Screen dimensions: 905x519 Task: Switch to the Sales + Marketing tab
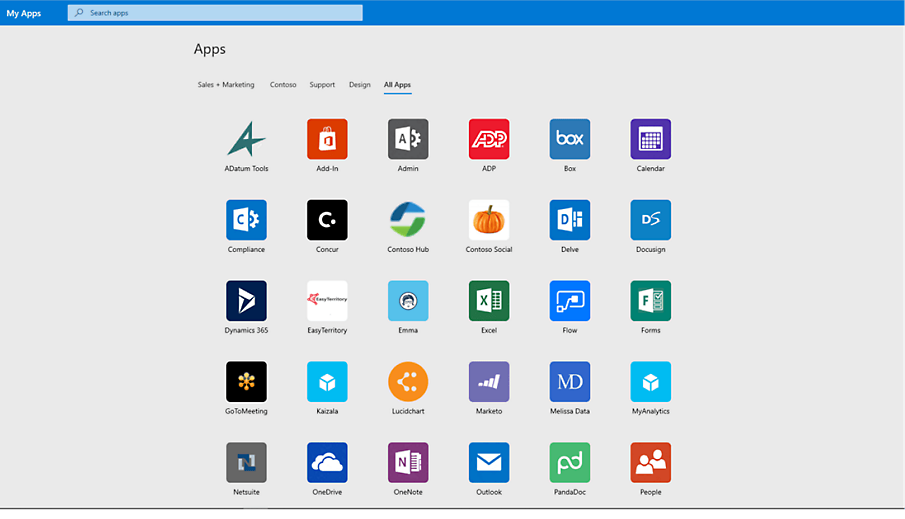(x=226, y=85)
